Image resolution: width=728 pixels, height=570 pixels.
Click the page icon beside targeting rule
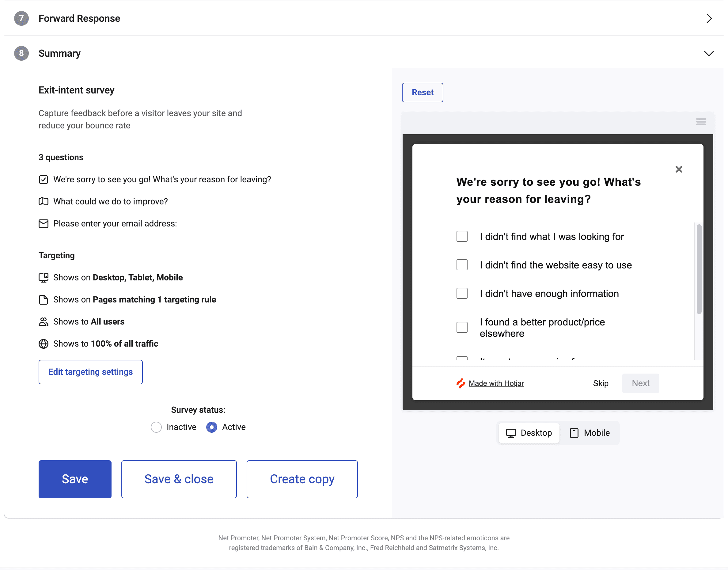coord(44,299)
